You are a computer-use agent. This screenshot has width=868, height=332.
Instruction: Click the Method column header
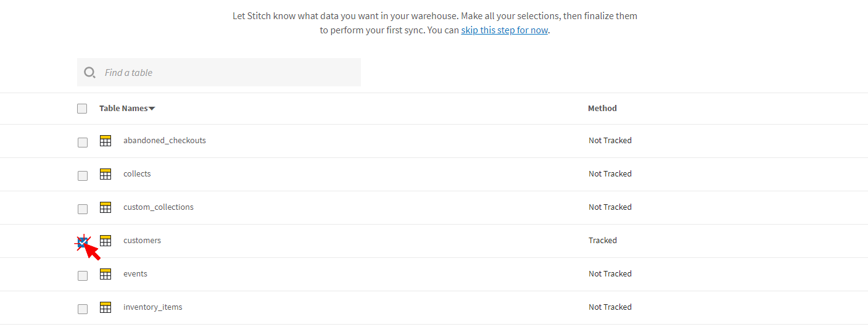[x=602, y=108]
